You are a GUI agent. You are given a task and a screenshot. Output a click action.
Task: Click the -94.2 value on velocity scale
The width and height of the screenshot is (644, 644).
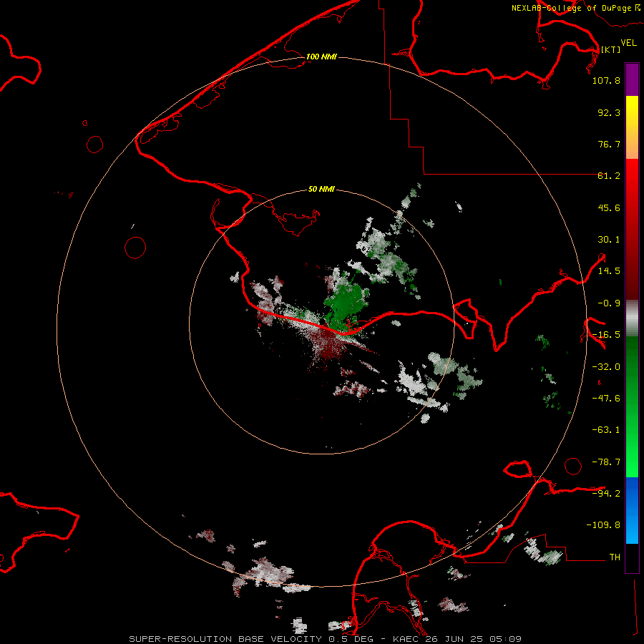coord(606,494)
